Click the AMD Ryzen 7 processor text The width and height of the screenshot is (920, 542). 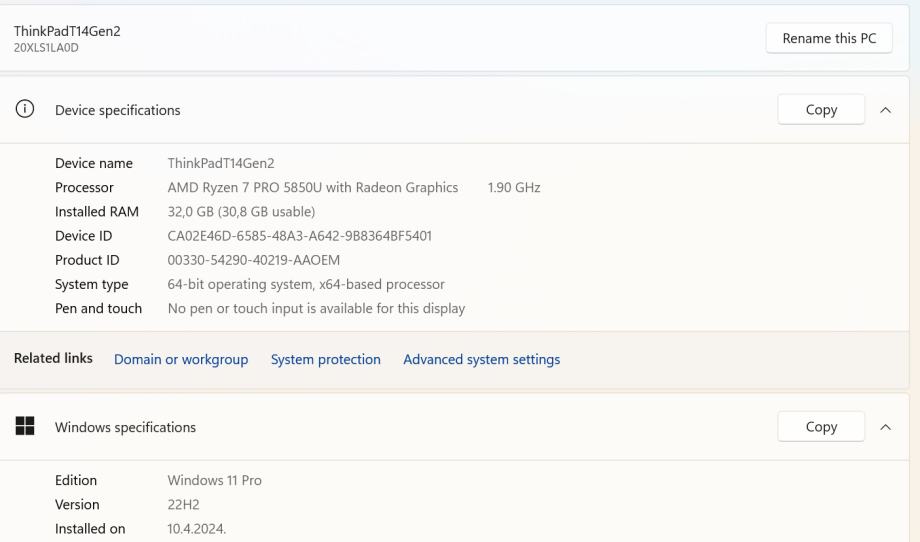312,188
